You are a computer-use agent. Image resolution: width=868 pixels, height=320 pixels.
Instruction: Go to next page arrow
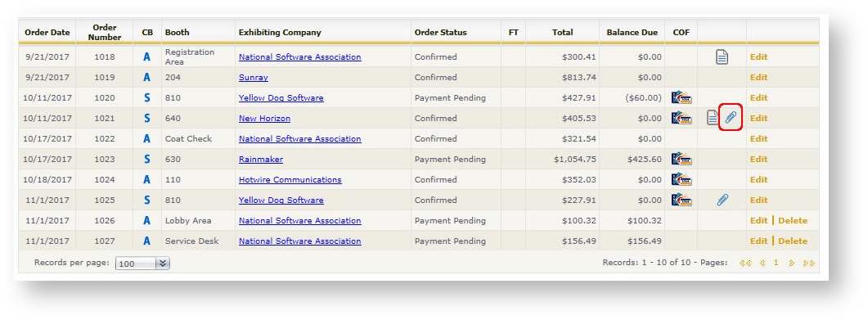point(792,263)
